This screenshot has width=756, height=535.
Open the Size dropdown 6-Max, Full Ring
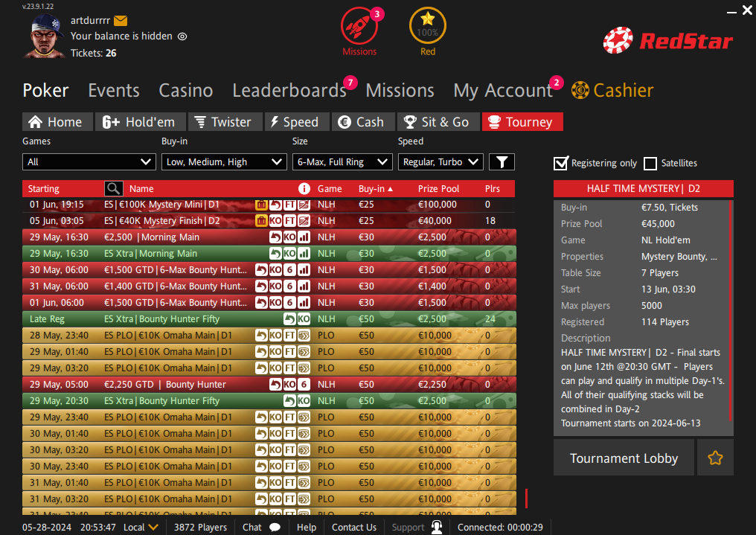click(x=342, y=162)
